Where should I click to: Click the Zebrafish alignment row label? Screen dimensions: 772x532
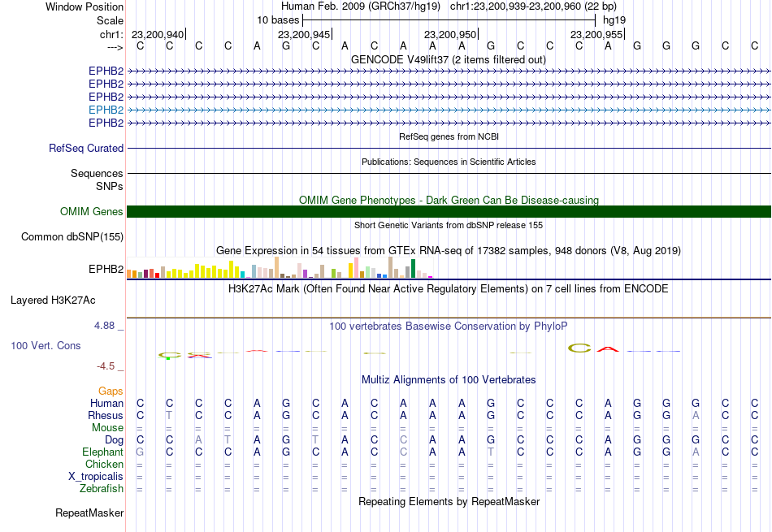102,489
